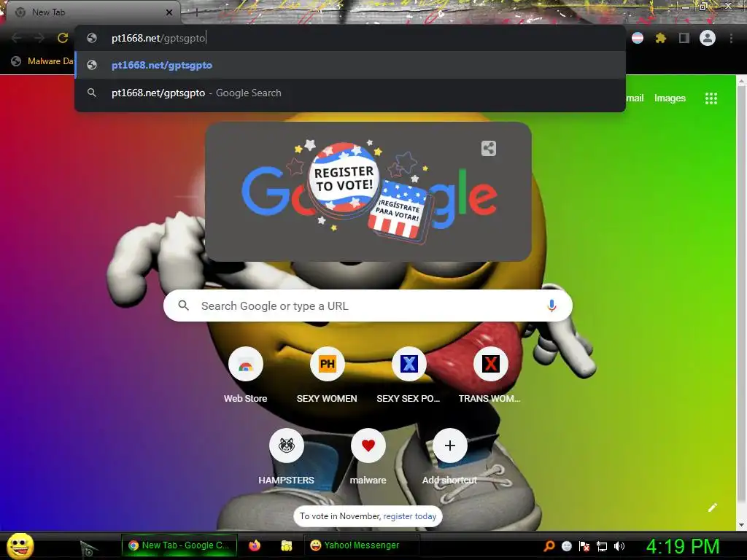
Task: Click the Images link
Action: [x=670, y=98]
